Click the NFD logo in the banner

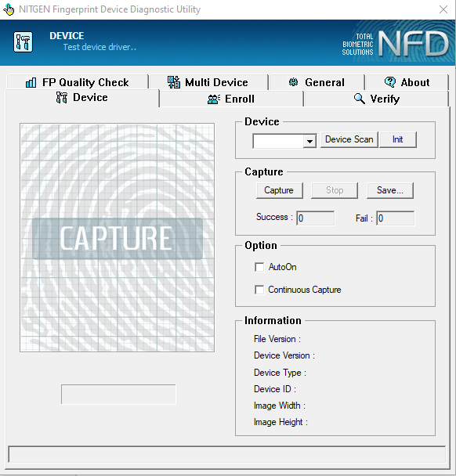[414, 44]
